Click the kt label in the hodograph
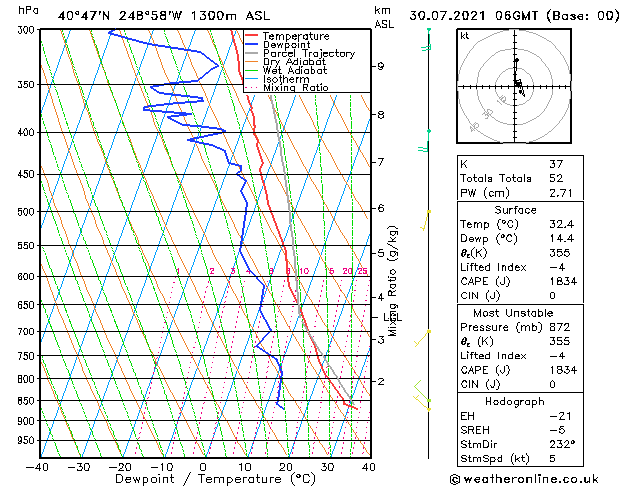Image resolution: width=629 pixels, height=486 pixels. tap(465, 36)
